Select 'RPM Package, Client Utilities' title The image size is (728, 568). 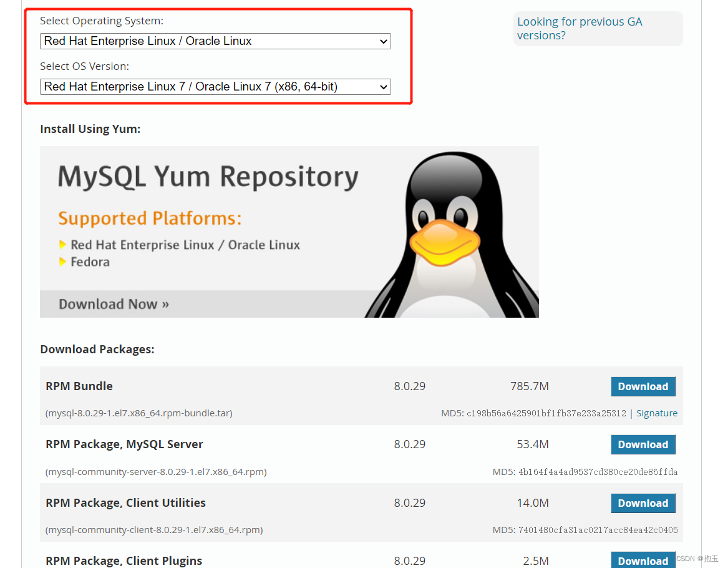pyautogui.click(x=126, y=503)
